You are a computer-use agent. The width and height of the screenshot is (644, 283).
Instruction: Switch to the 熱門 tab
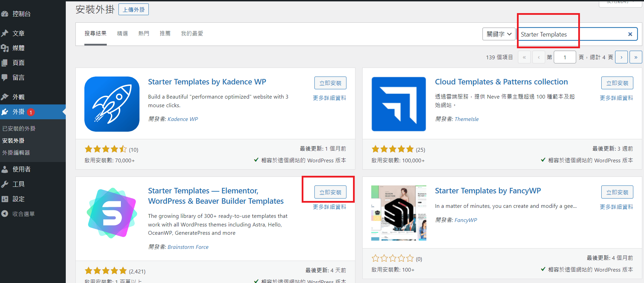click(x=144, y=33)
